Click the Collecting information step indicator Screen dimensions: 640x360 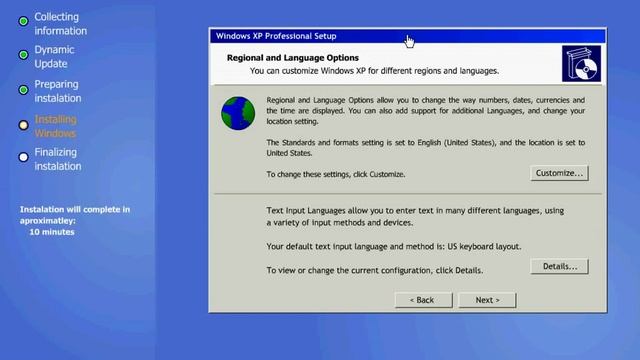tap(23, 21)
